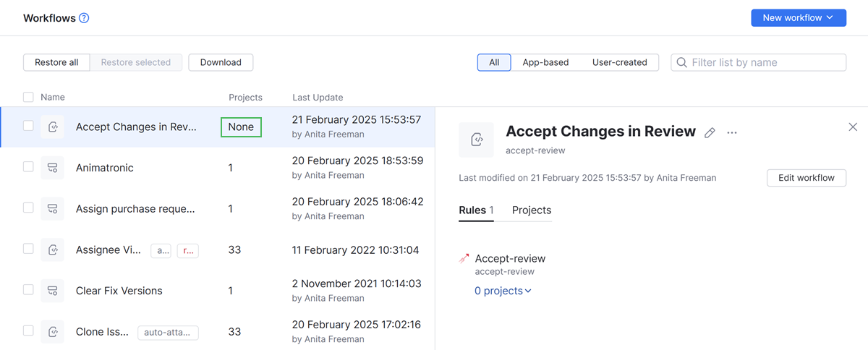The height and width of the screenshot is (350, 868).
Task: Tick the checkbox for Animatronic workflow
Action: (x=28, y=167)
